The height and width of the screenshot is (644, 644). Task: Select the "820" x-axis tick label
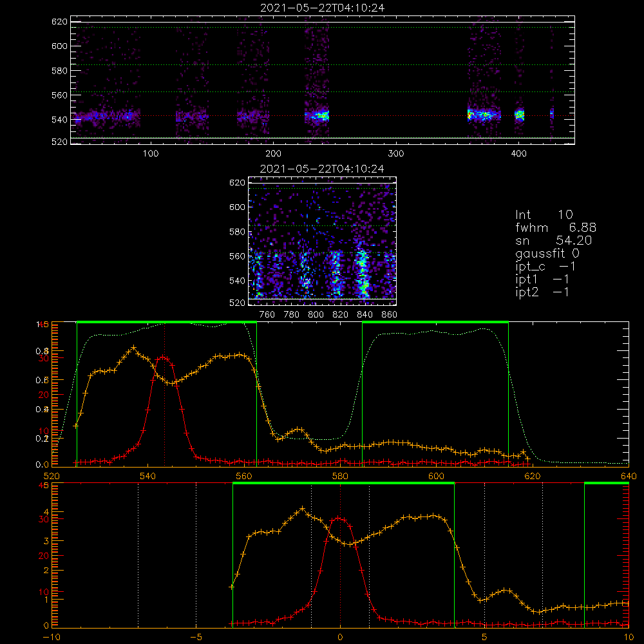coord(341,315)
